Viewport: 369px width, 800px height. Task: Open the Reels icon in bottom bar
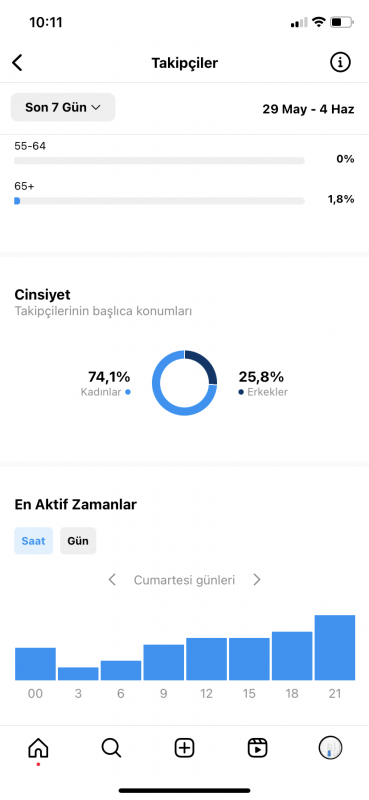258,748
